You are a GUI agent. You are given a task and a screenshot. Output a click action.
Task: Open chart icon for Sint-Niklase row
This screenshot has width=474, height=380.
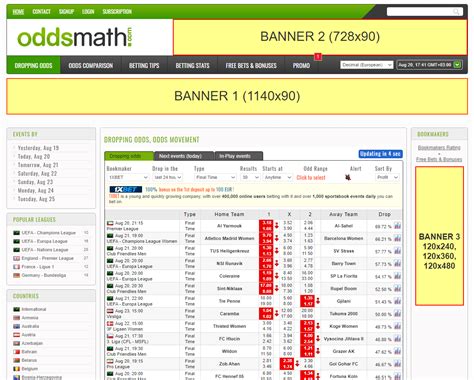tap(397, 288)
